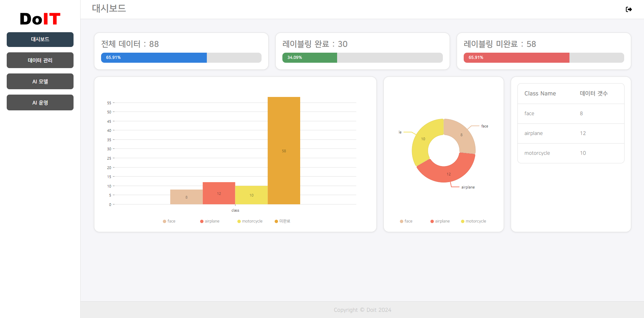This screenshot has height=318, width=644.
Task: Toggle airplane legend in bar chart
Action: pyautogui.click(x=210, y=221)
